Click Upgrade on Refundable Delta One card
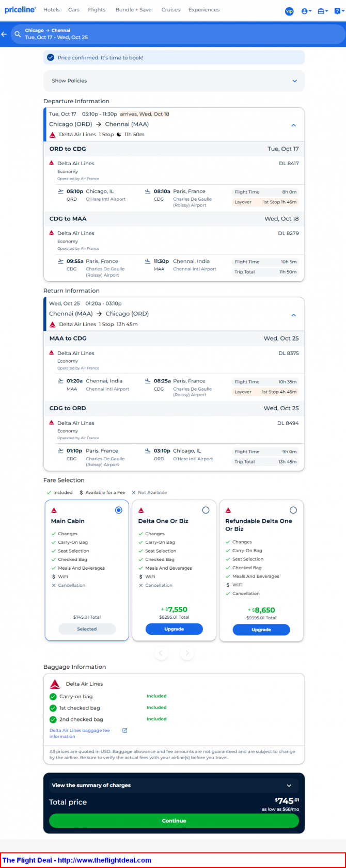Image resolution: width=346 pixels, height=868 pixels. [261, 630]
